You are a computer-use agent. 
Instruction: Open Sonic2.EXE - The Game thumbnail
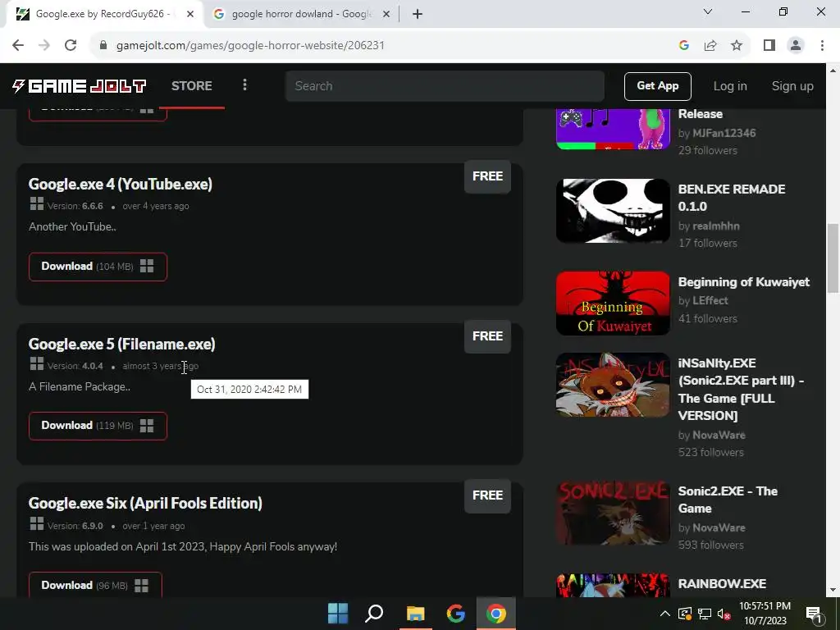coord(613,513)
